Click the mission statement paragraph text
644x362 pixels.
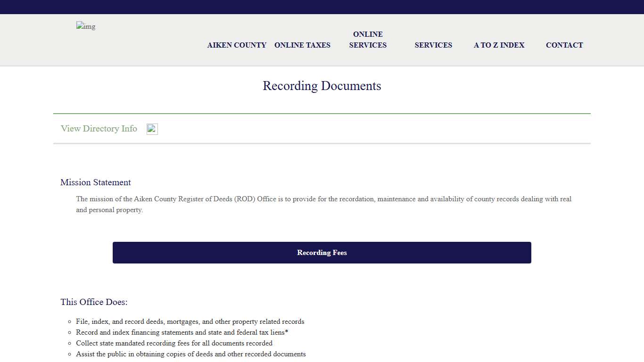click(x=323, y=204)
